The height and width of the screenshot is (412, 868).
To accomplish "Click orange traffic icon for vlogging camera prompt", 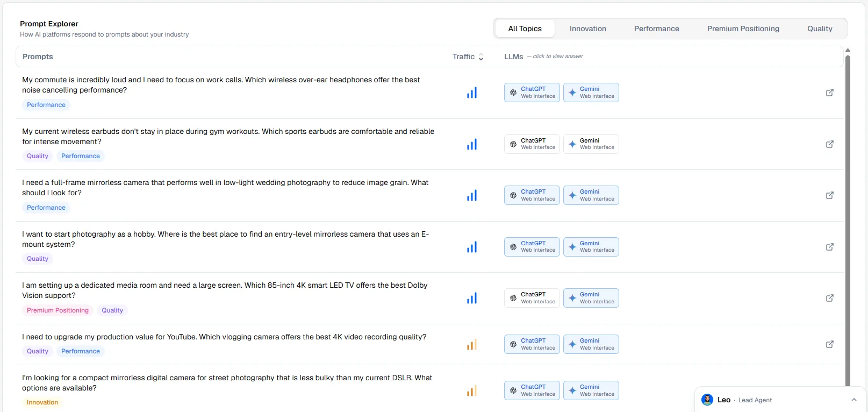I will point(472,345).
